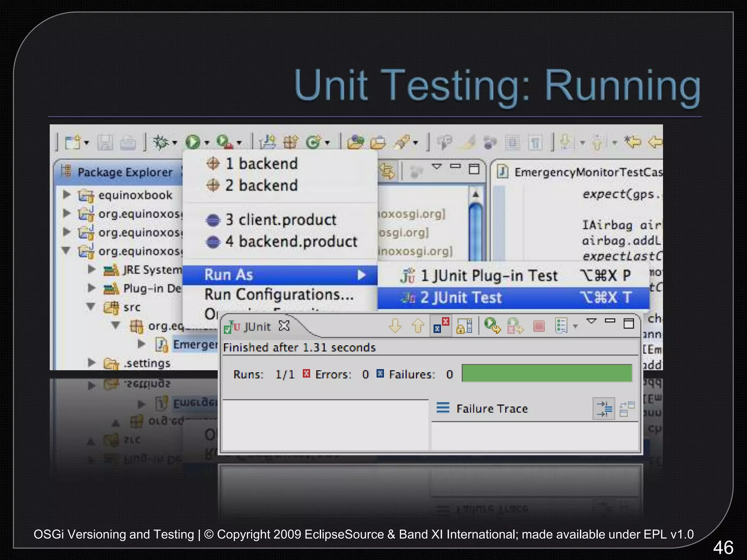The image size is (747, 560).
Task: Select '4 backend.product' launch entry
Action: click(280, 242)
